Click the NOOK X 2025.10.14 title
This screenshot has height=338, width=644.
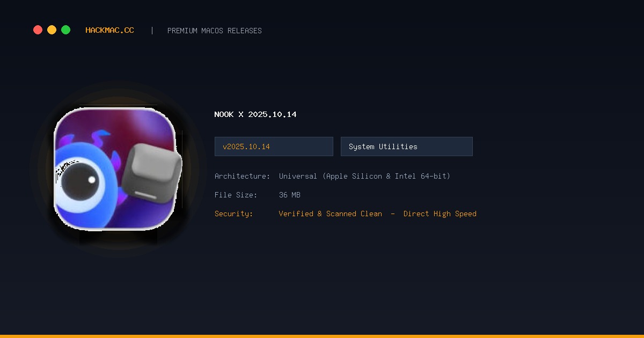tap(255, 114)
